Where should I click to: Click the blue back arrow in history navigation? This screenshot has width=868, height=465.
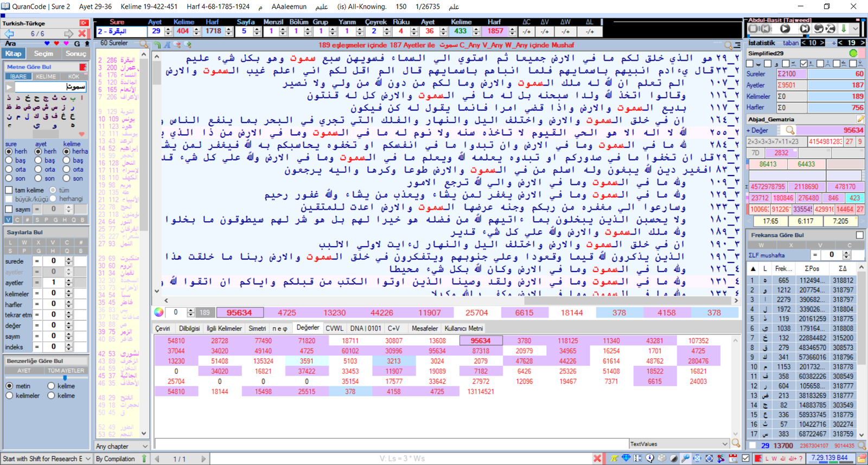[x=9, y=34]
